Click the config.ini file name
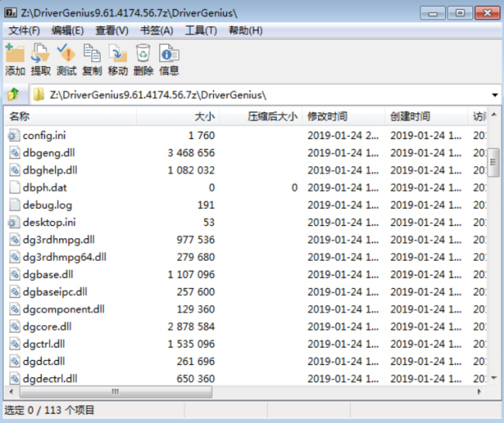 point(44,135)
